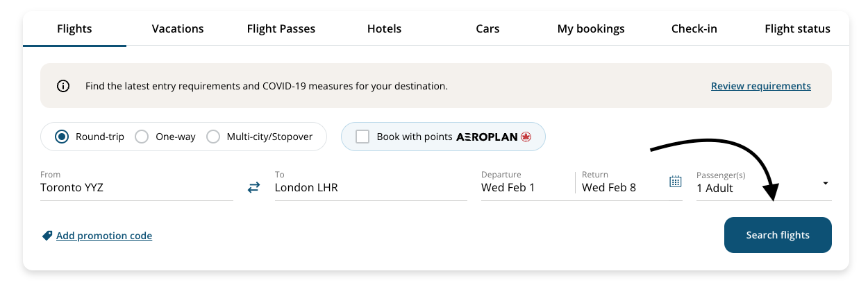868x287 pixels.
Task: Select the Round-trip radio button
Action: (x=62, y=137)
